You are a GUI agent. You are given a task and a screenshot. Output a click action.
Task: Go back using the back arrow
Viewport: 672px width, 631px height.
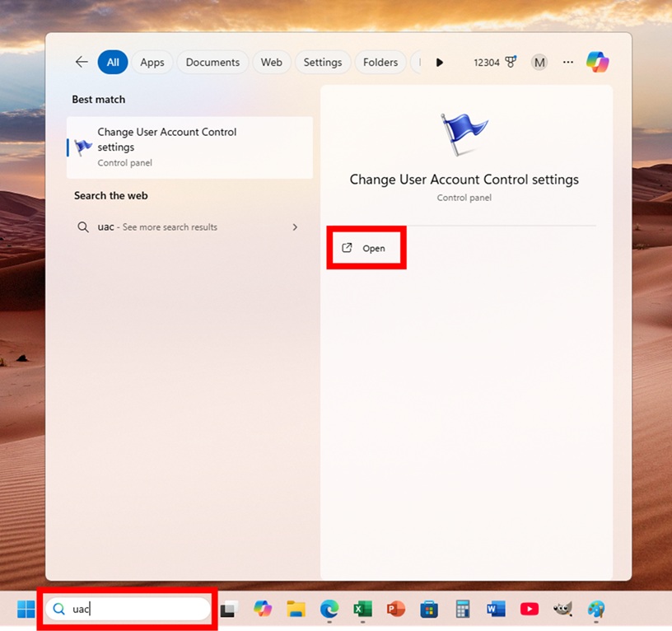[81, 62]
